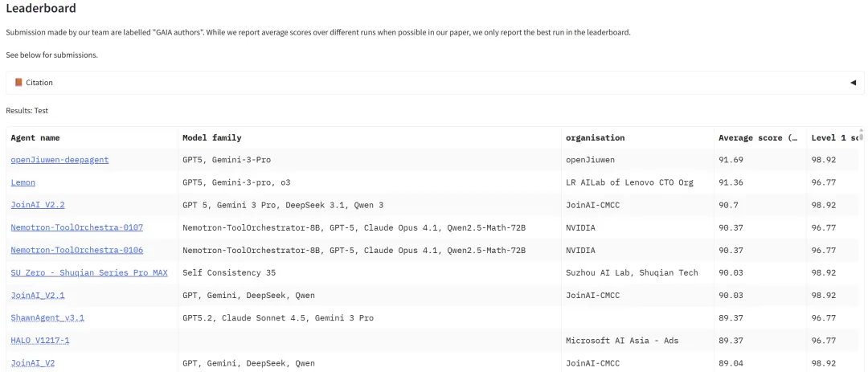The width and height of the screenshot is (868, 372).
Task: Click the Citation book icon
Action: coord(18,83)
